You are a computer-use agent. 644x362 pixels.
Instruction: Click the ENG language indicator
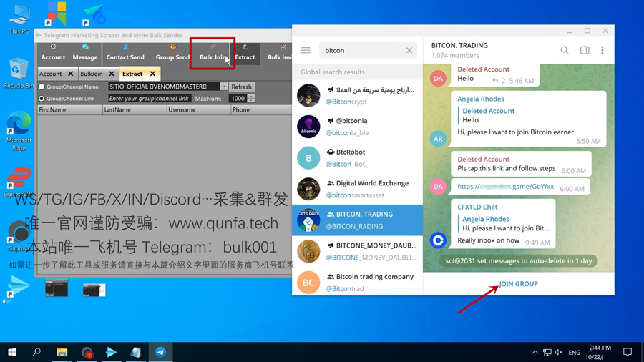pos(574,352)
